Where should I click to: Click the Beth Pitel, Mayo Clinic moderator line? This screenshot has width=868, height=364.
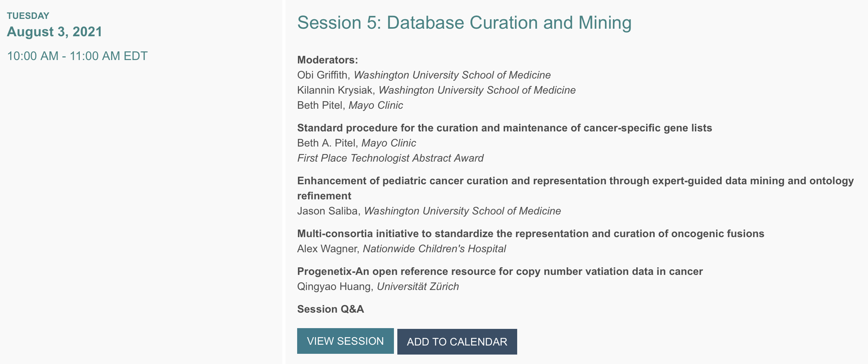pos(350,105)
